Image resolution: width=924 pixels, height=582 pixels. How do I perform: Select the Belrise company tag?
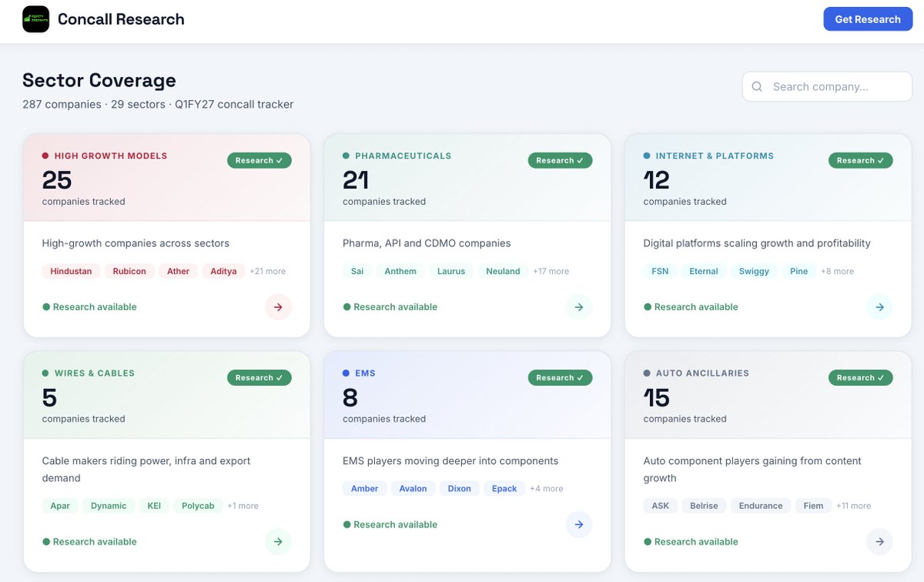click(704, 506)
